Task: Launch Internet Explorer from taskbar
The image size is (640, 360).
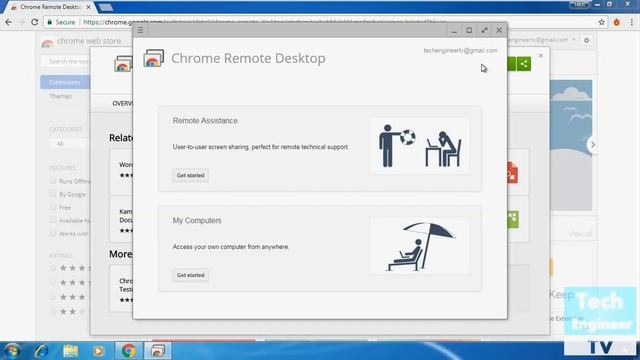Action: point(42,351)
